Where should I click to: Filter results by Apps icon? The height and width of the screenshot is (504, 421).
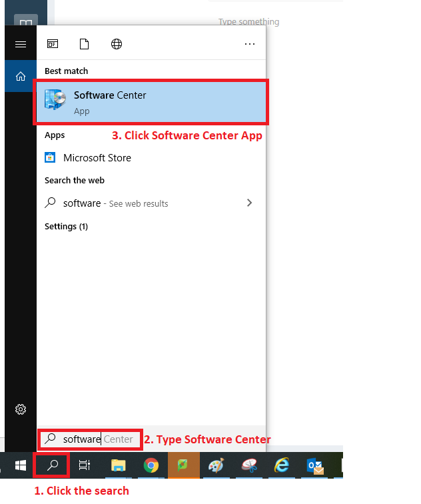click(x=53, y=44)
